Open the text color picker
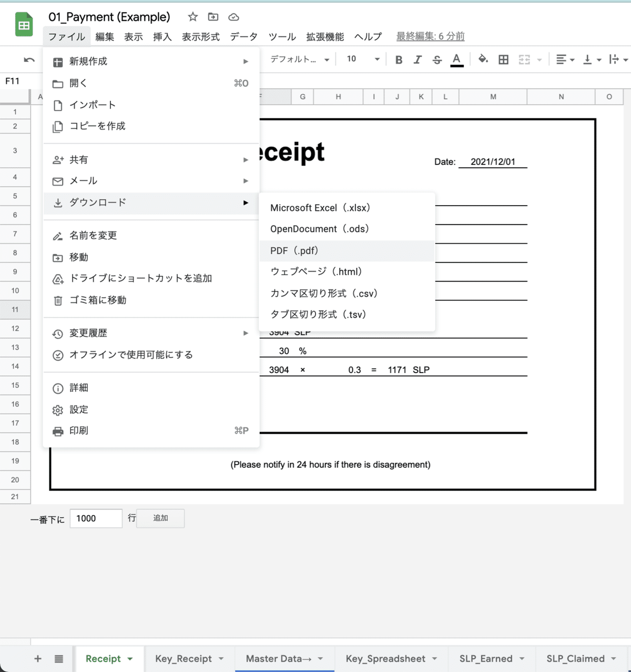 click(x=457, y=59)
